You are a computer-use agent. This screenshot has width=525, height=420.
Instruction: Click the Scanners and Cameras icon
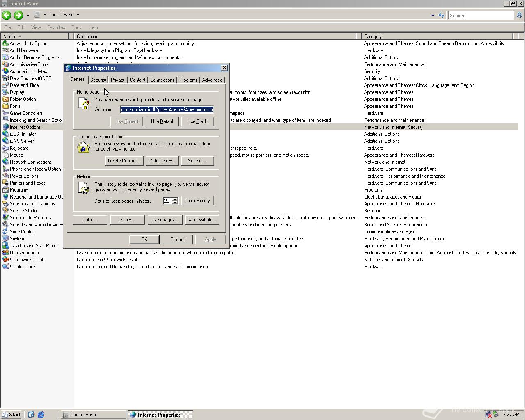tap(5, 204)
